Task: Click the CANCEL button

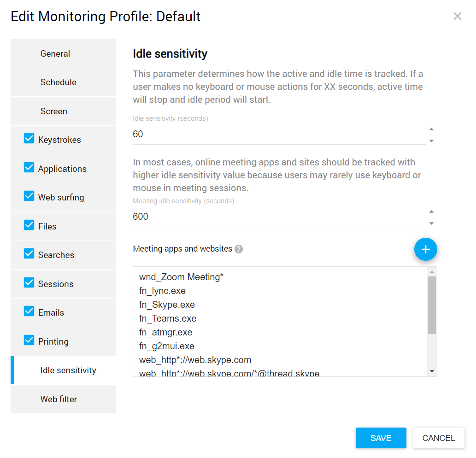Action: (x=438, y=438)
